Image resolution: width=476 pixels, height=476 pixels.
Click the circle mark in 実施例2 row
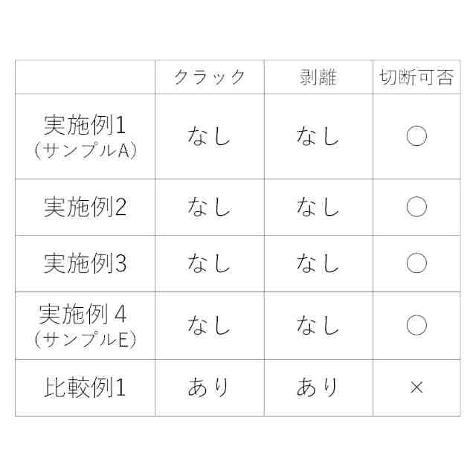[x=416, y=208]
